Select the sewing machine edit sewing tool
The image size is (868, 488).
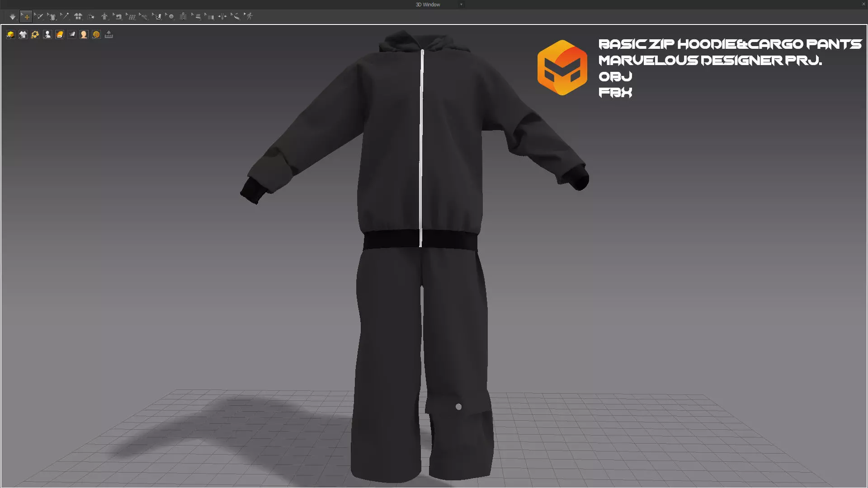click(118, 16)
